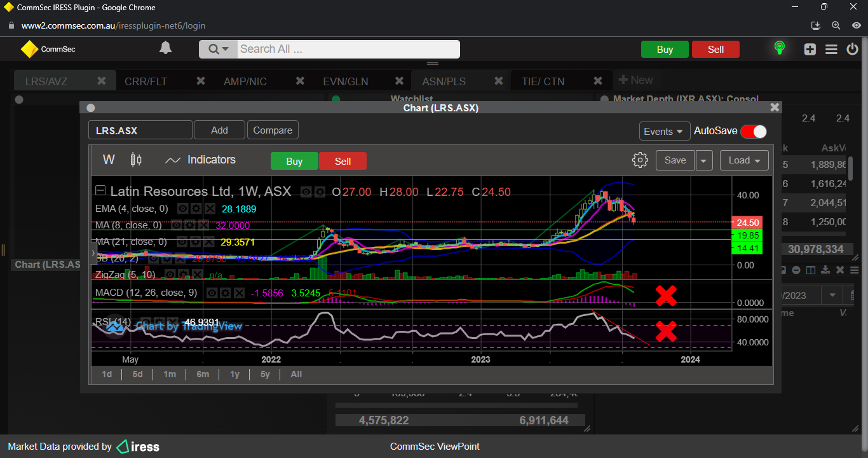Click Chrome zoom magnifier icon in address bar
Screen dimensions: 868x458
click(836, 25)
